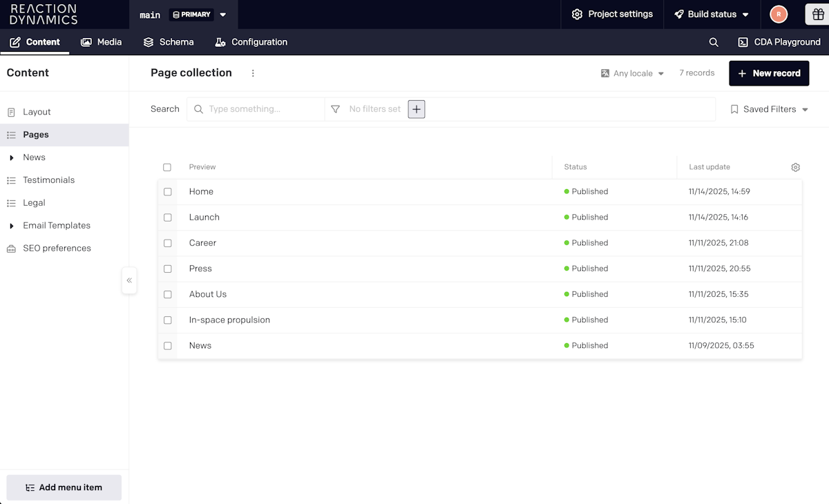
Task: Open the Any locale dropdown
Action: click(x=632, y=73)
